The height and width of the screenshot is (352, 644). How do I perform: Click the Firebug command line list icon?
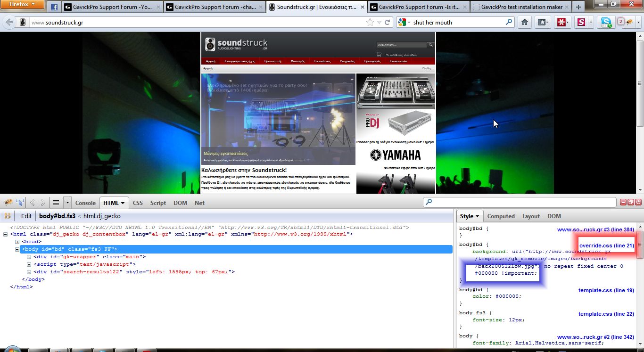56,203
